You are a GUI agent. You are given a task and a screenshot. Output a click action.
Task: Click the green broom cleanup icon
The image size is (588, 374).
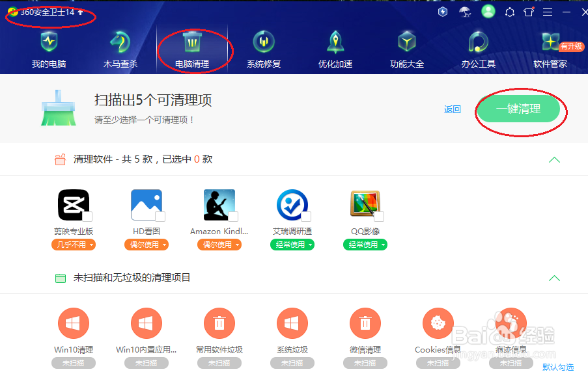point(58,107)
